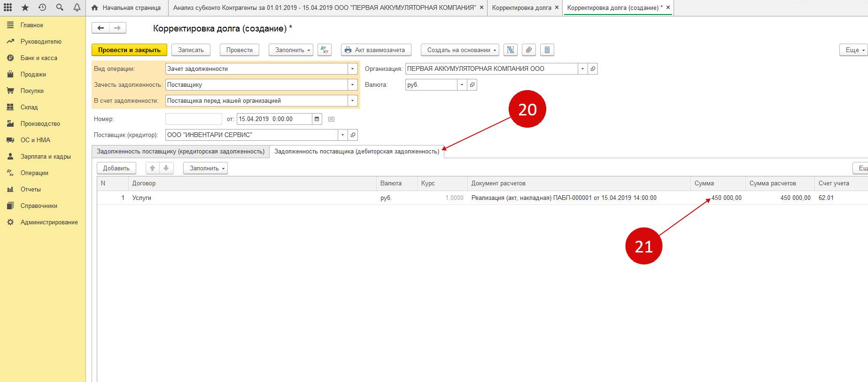Go back with left arrow button
Viewport: 868px width, 382px height.
[x=101, y=28]
